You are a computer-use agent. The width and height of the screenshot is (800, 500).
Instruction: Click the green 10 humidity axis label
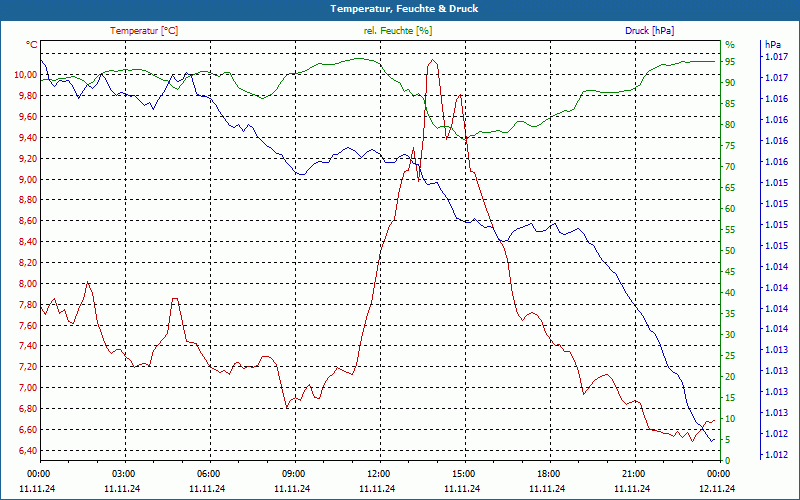pyautogui.click(x=730, y=419)
